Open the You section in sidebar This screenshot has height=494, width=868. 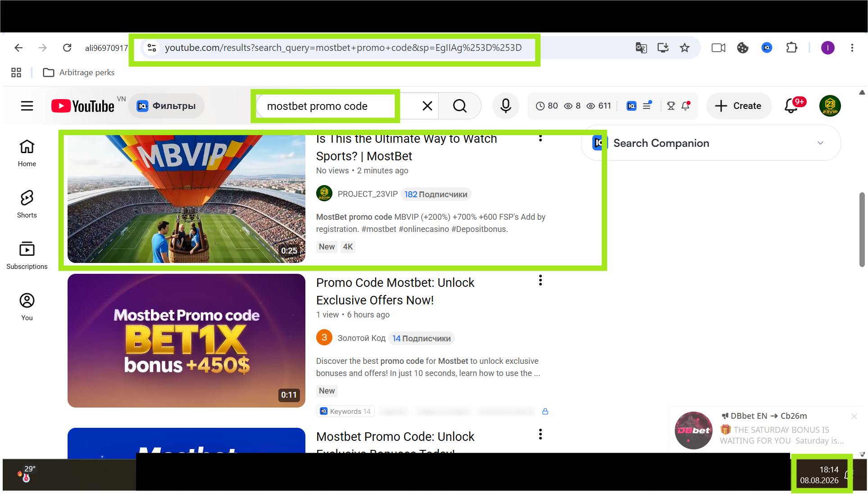[x=27, y=307]
